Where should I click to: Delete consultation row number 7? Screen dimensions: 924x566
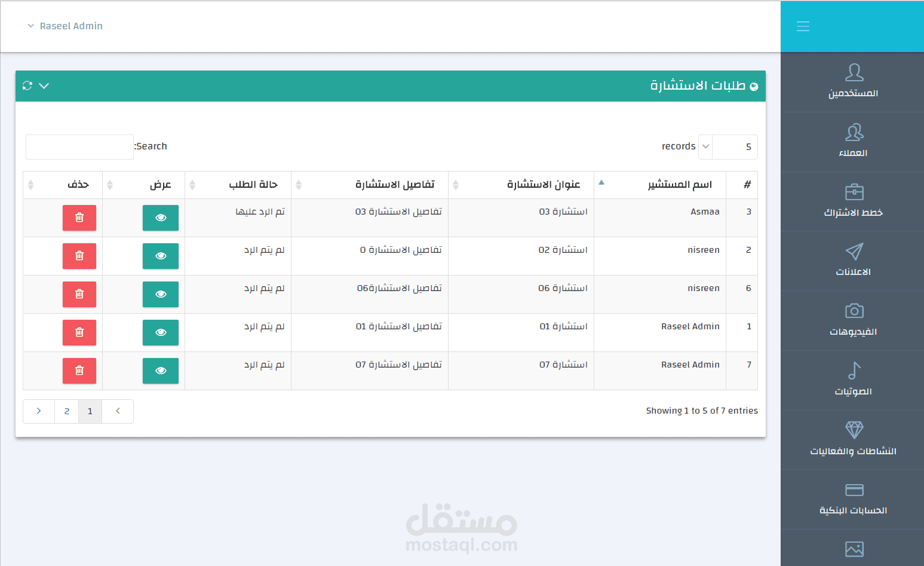(79, 371)
